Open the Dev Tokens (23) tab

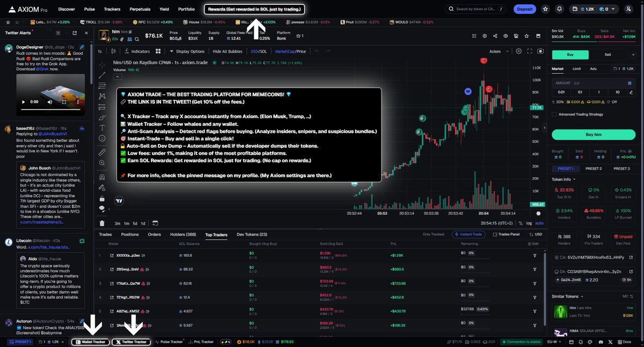pos(252,235)
